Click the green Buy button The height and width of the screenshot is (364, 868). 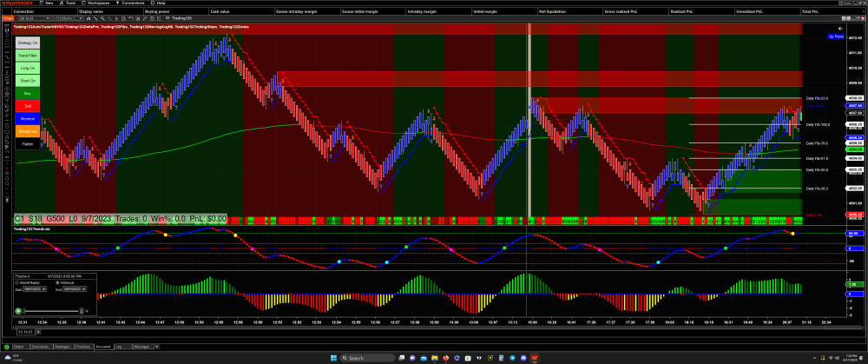(27, 92)
